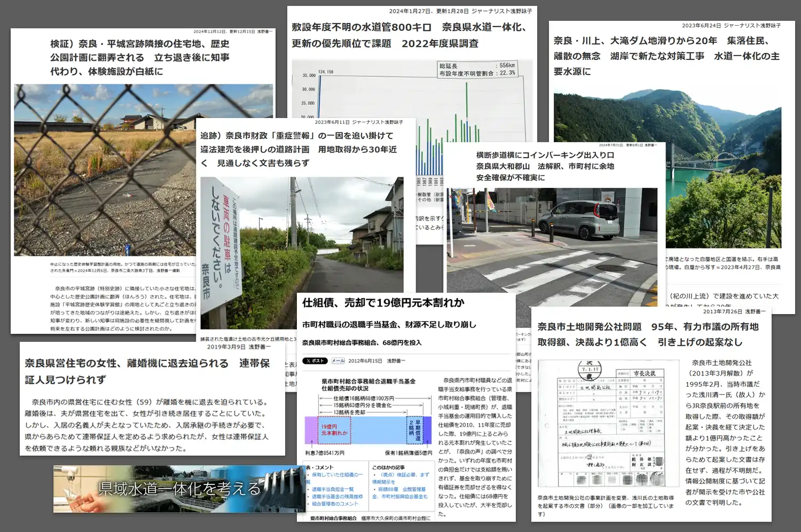This screenshot has width=801, height=532.
Task: Open the 退職手当負担金一覧 link
Action: (x=333, y=489)
